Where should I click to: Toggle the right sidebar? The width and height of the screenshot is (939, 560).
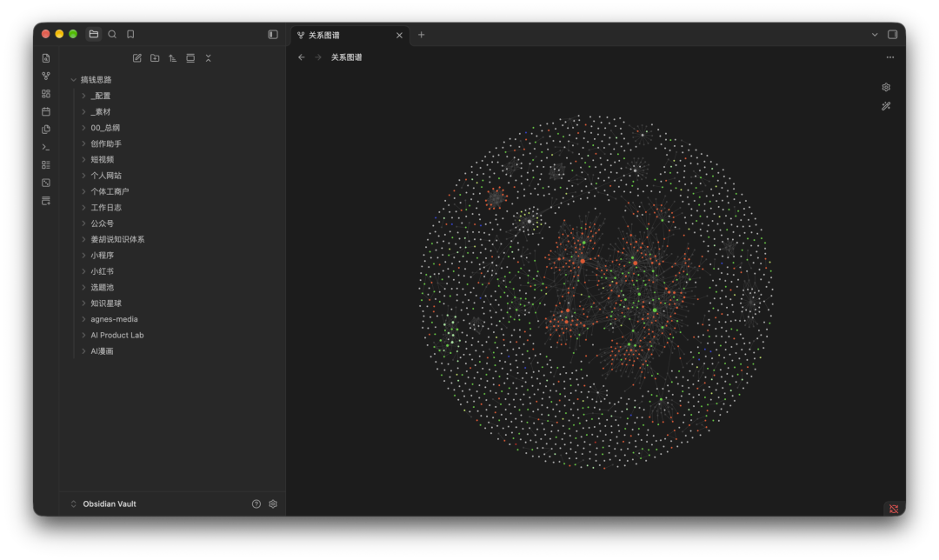click(x=892, y=35)
